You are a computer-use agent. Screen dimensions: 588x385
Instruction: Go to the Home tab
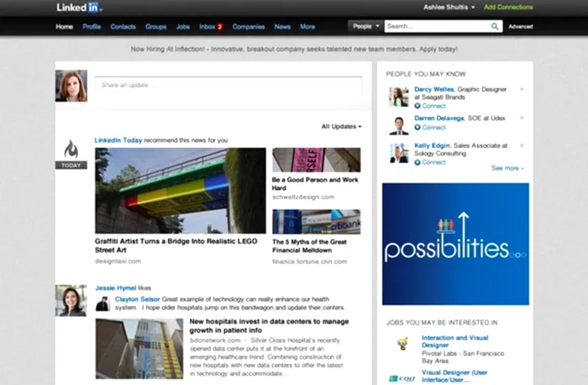point(64,27)
